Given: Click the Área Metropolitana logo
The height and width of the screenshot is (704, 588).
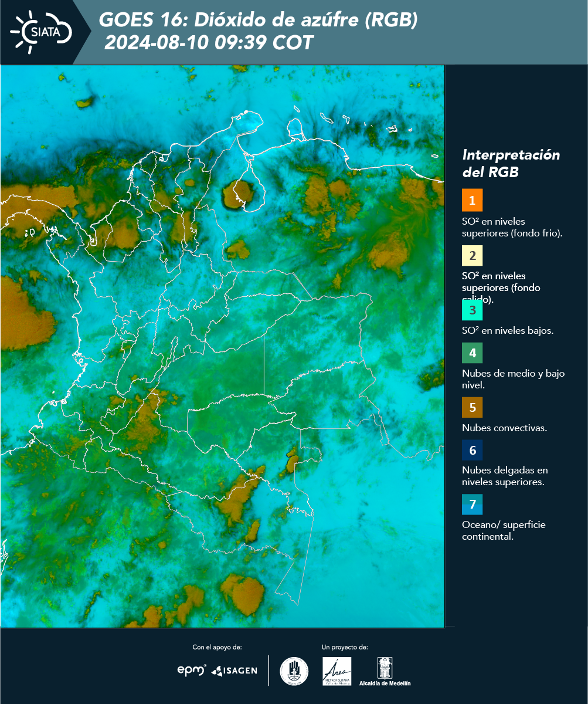Looking at the screenshot, I should coord(337,671).
